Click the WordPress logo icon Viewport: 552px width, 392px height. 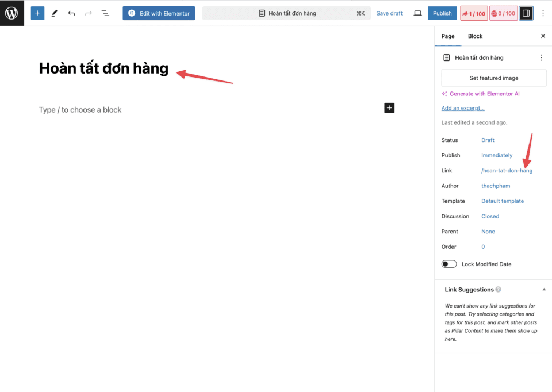(x=11, y=13)
